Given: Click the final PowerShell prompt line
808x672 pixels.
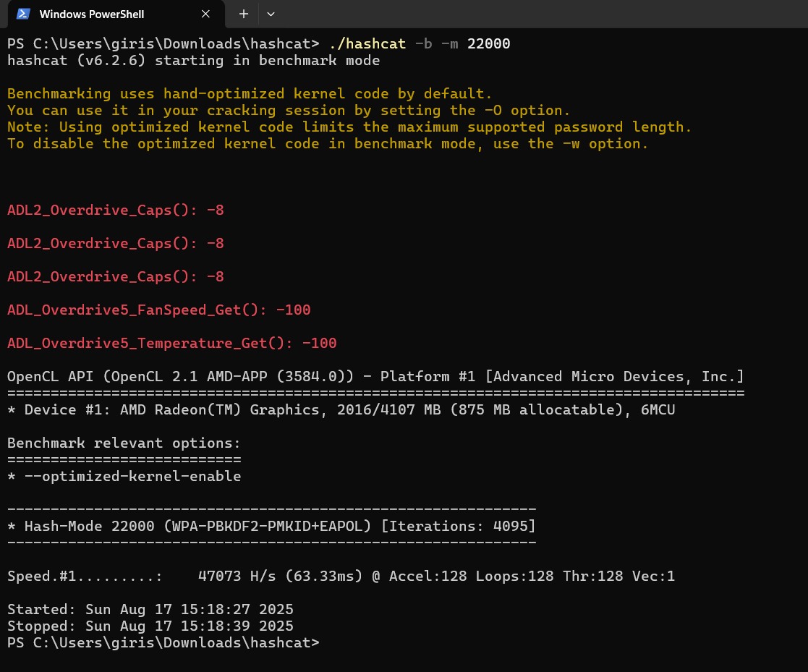Looking at the screenshot, I should [163, 643].
